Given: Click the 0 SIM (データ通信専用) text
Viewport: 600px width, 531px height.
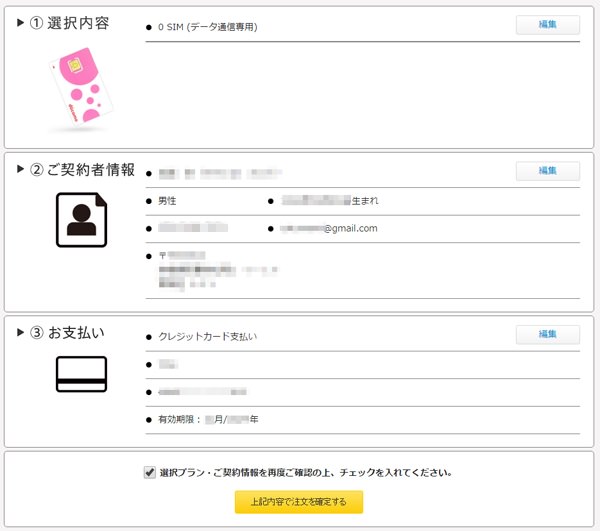Looking at the screenshot, I should pos(207,27).
